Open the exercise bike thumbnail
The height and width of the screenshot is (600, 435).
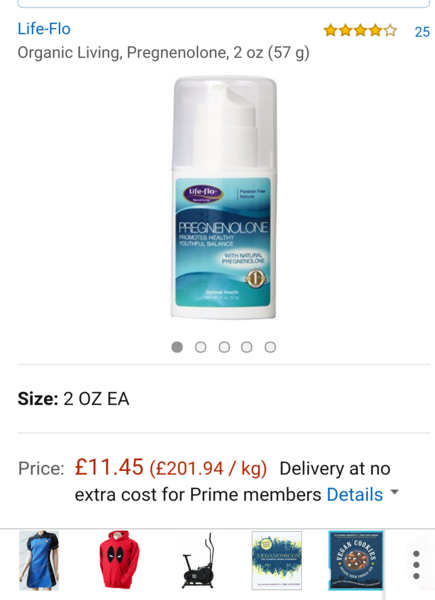199,561
